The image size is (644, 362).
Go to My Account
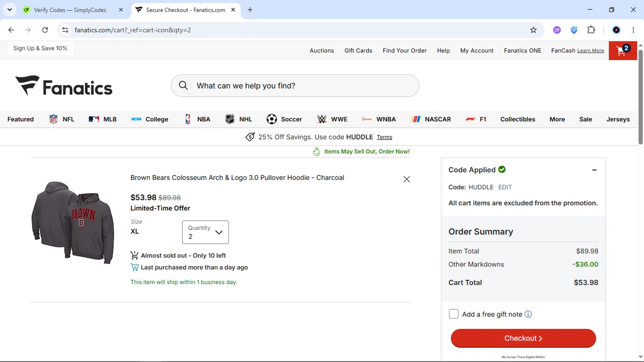coord(477,51)
